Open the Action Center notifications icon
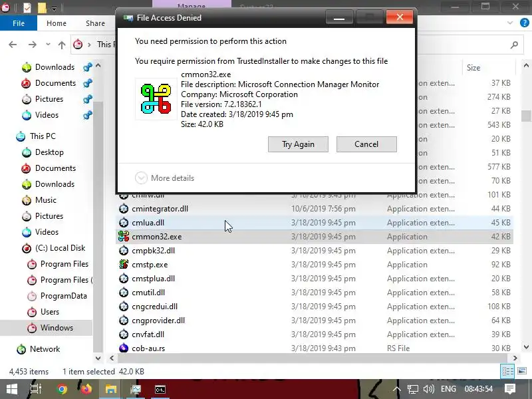The height and width of the screenshot is (399, 532). click(x=509, y=389)
